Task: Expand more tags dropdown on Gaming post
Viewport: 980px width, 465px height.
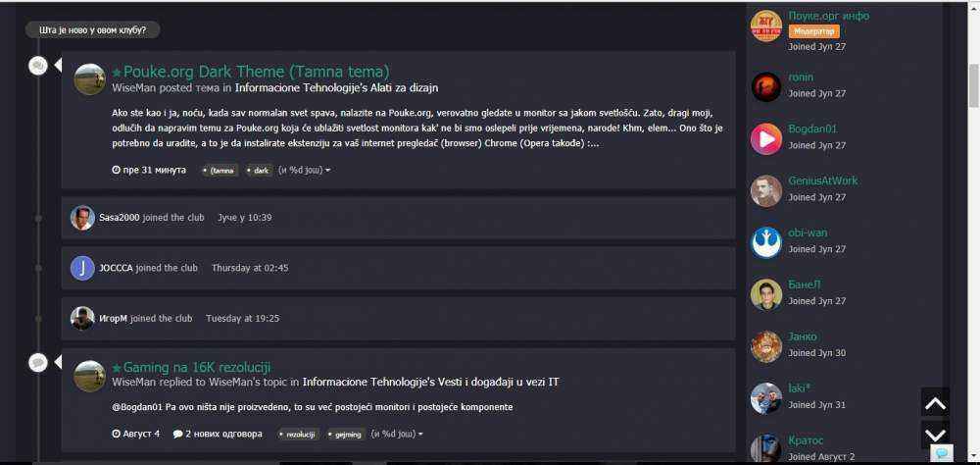Action: [397, 435]
